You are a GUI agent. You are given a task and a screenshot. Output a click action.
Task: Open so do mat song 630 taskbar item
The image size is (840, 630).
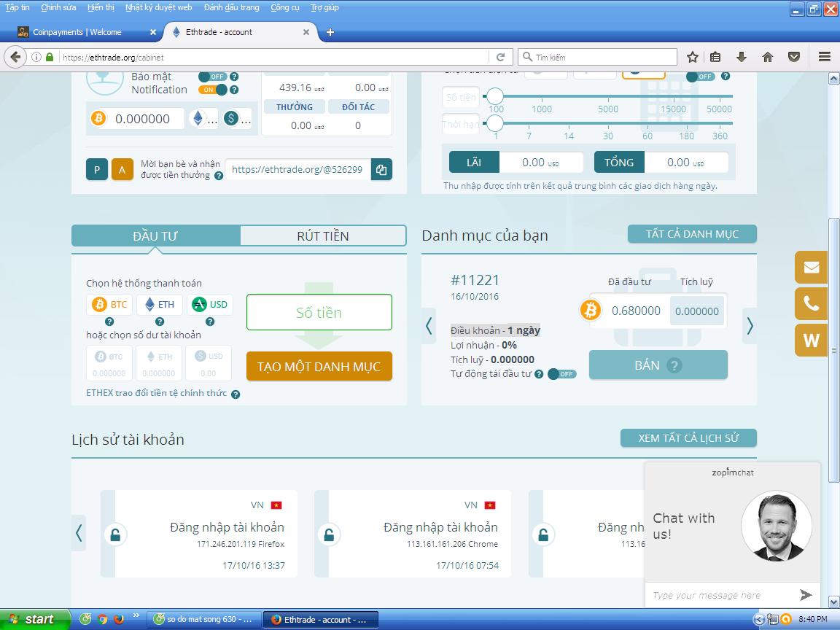pyautogui.click(x=205, y=619)
